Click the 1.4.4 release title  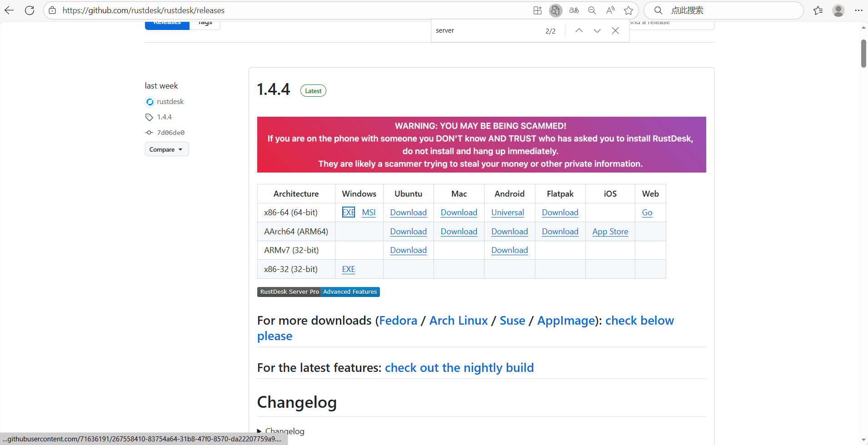(x=273, y=89)
